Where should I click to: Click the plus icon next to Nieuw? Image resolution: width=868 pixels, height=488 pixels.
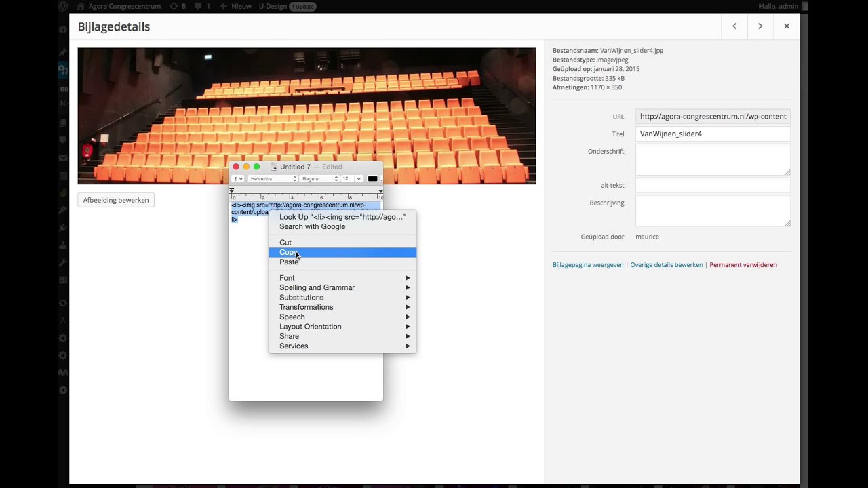point(223,6)
